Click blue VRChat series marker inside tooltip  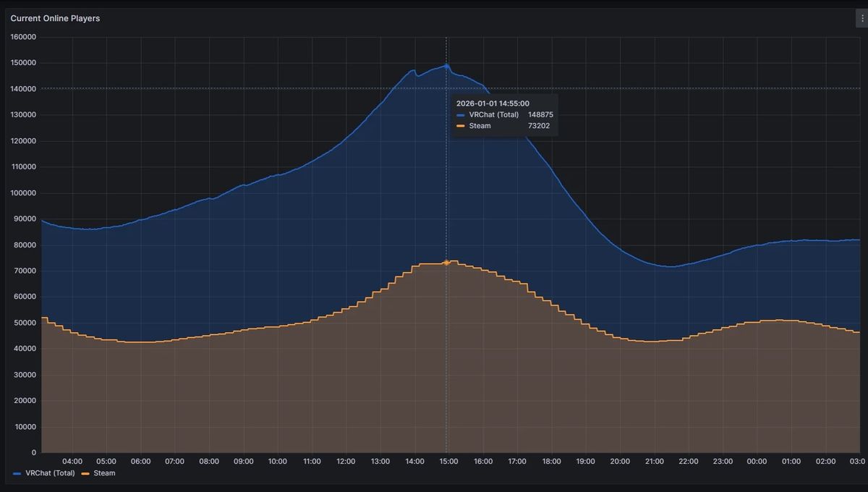coord(461,114)
